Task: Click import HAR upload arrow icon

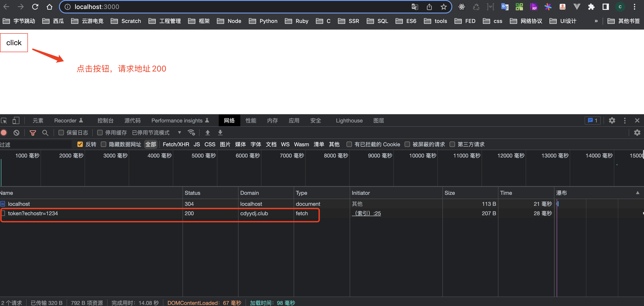Action: 207,133
